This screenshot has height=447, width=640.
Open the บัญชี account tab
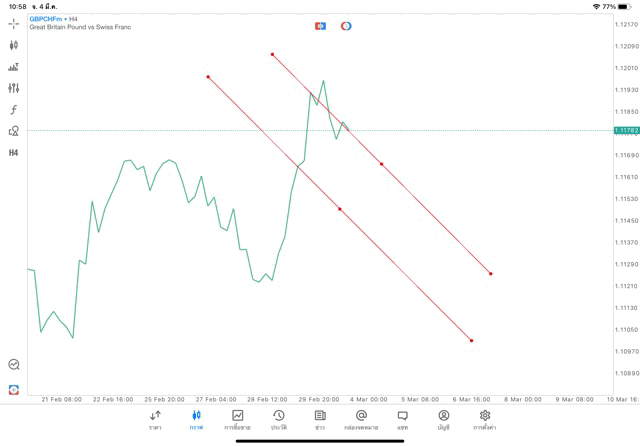[443, 419]
